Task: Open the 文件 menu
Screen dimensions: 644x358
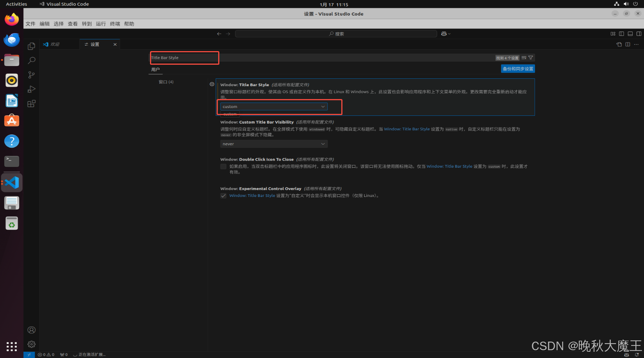Action: 30,24
